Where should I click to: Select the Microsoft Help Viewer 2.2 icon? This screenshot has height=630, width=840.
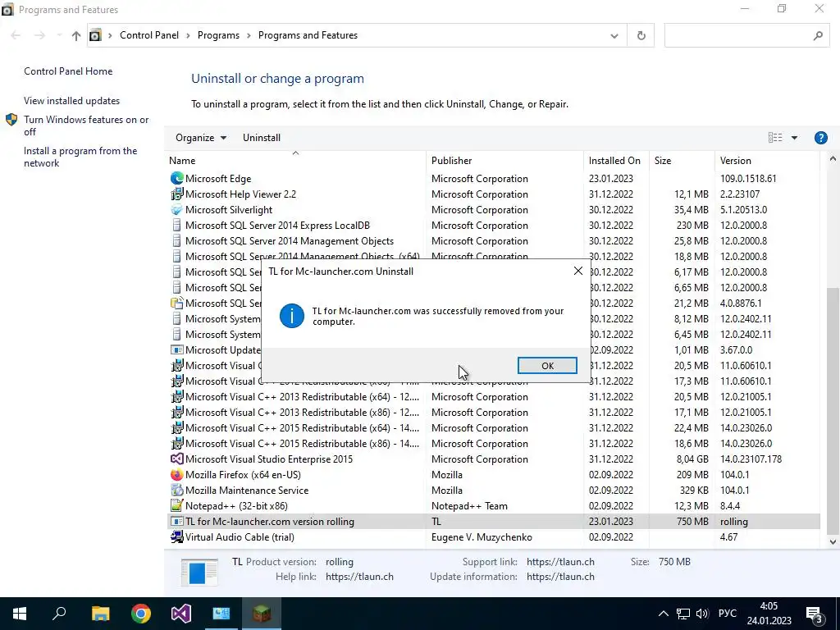(177, 194)
